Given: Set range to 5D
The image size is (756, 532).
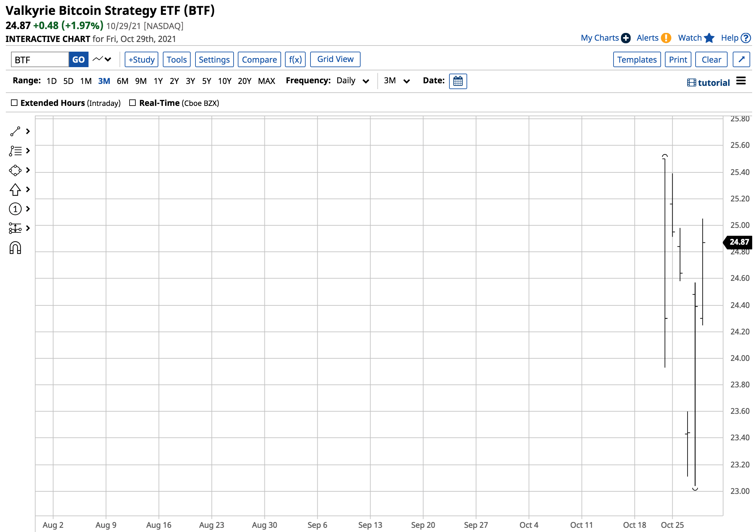Looking at the screenshot, I should pos(68,81).
